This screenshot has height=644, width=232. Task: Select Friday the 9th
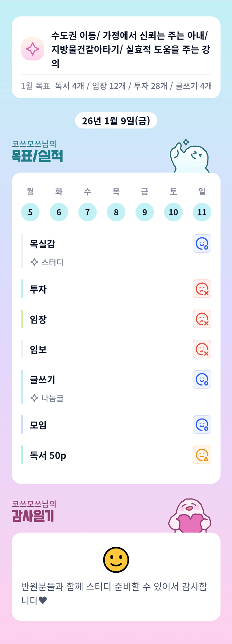[x=145, y=212]
